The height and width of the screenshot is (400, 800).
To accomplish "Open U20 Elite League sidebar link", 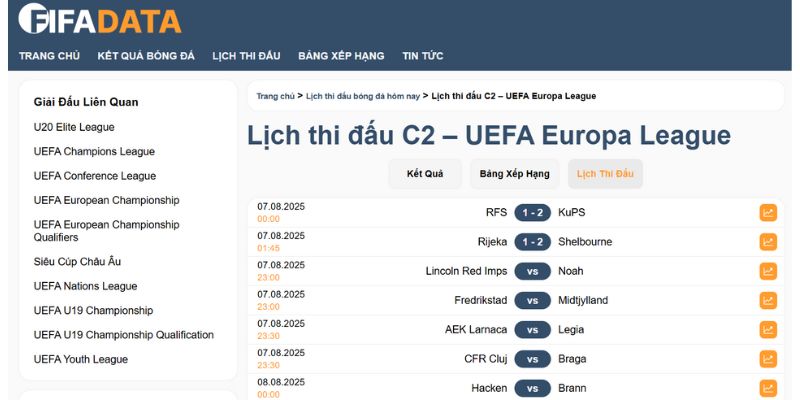I will point(74,127).
